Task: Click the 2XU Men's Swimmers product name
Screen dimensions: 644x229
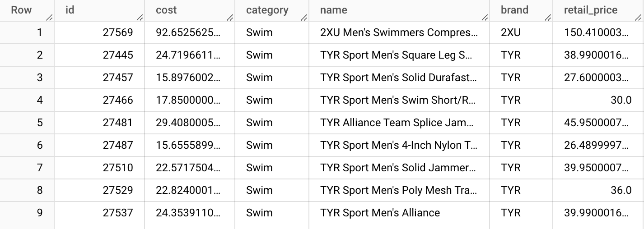Action: (398, 32)
